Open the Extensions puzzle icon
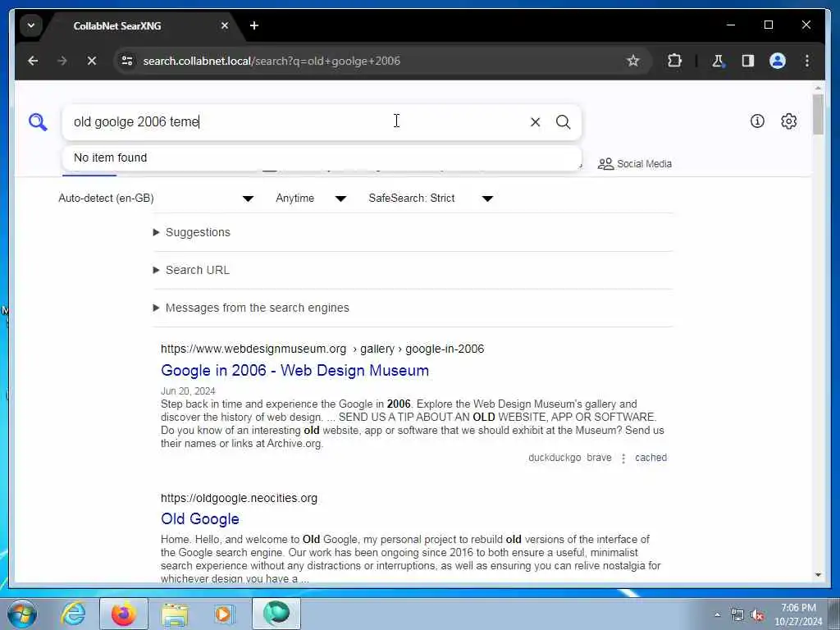This screenshot has width=840, height=630. click(674, 61)
